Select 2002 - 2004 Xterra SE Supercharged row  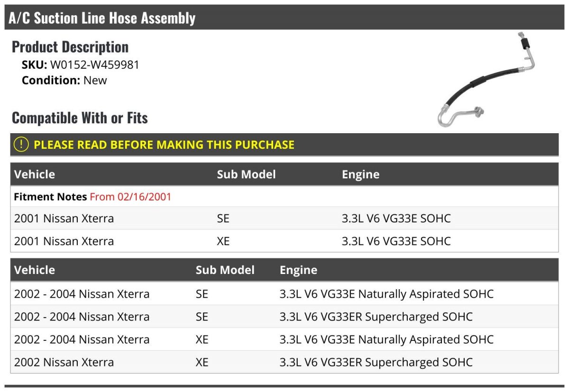(x=284, y=317)
